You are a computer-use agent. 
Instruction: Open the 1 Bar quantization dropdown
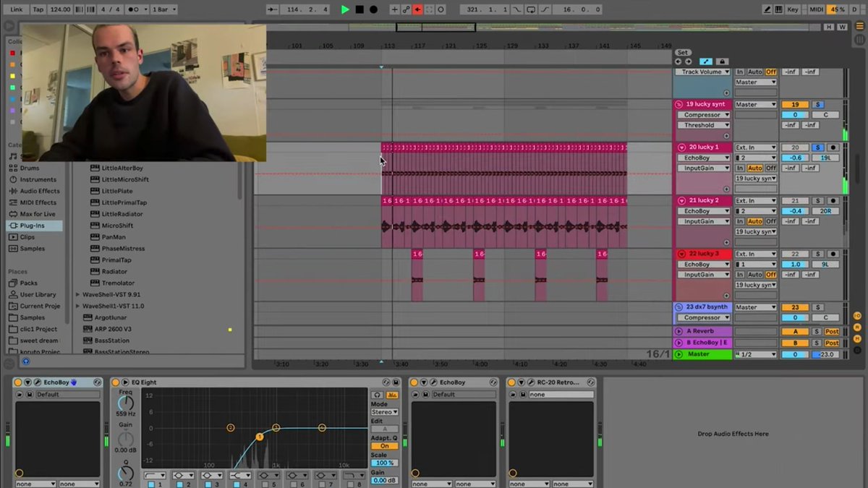[163, 9]
